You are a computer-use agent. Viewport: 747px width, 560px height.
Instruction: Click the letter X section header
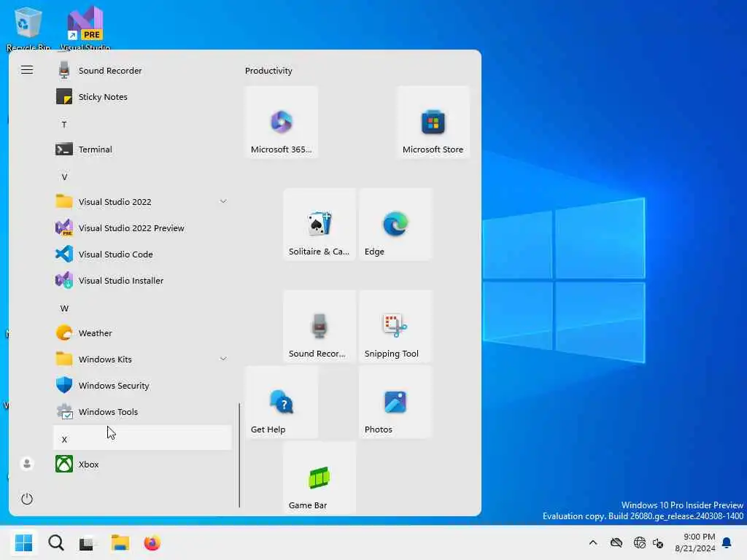point(142,438)
